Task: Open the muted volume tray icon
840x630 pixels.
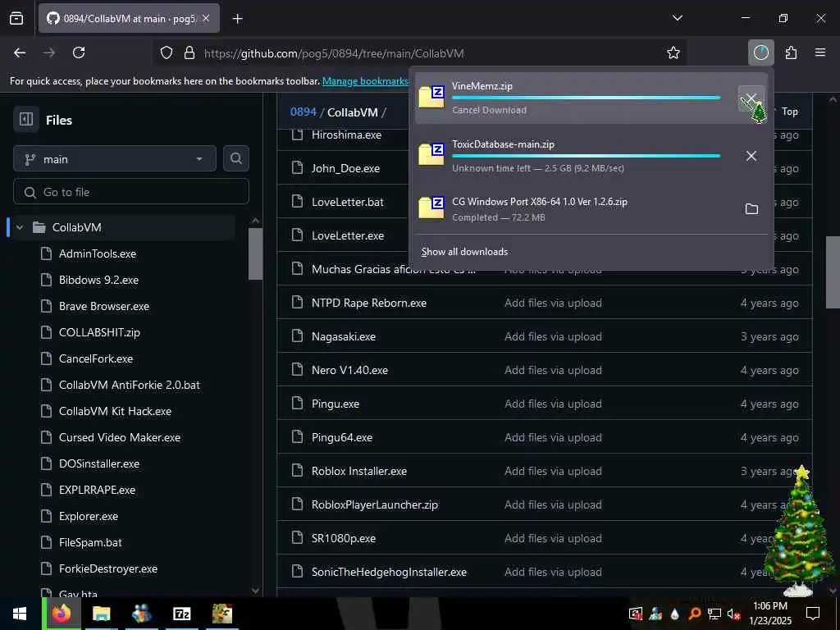Action: click(734, 614)
